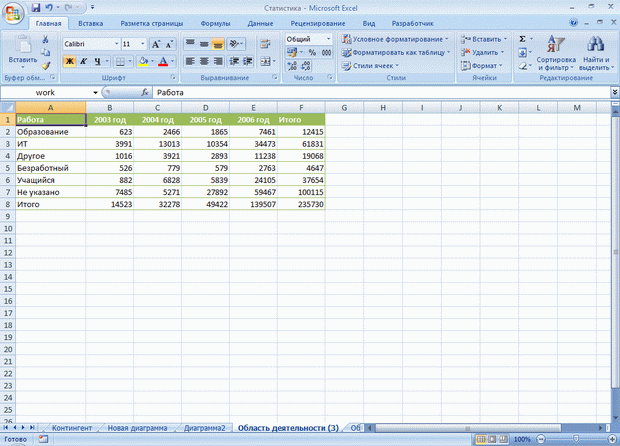Click the Cut scissors icon
Screen dimensions: 620x446
point(46,40)
